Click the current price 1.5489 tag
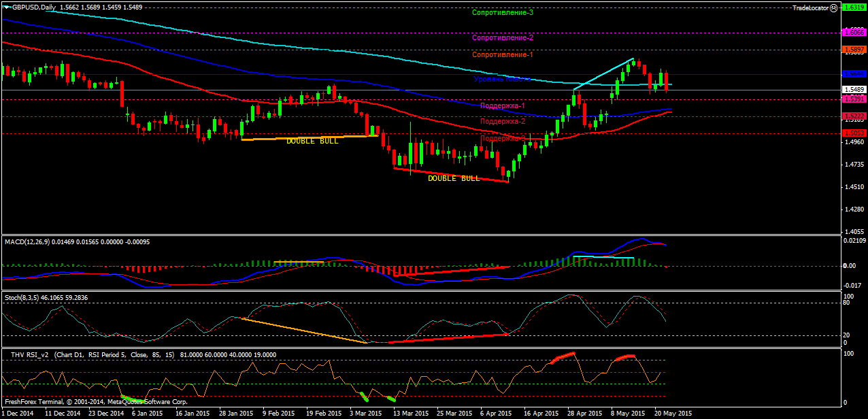 point(853,89)
